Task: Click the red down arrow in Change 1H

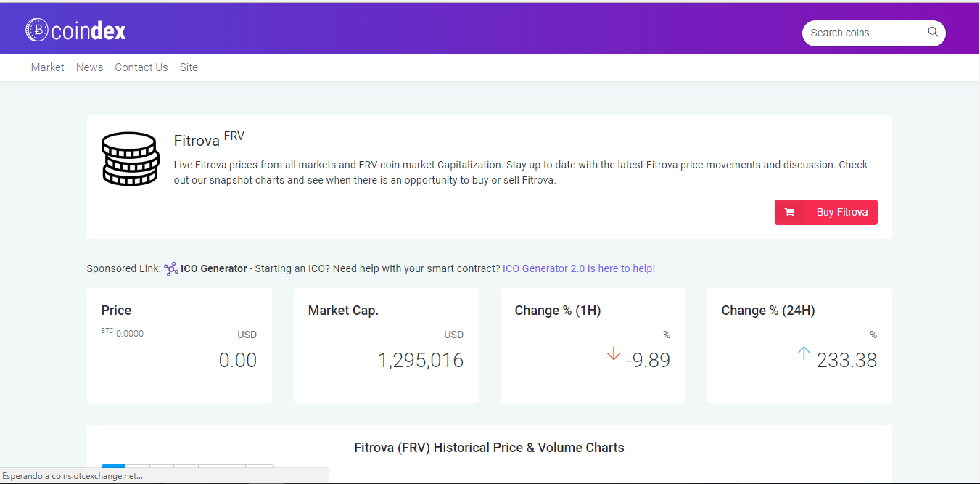Action: [x=614, y=354]
